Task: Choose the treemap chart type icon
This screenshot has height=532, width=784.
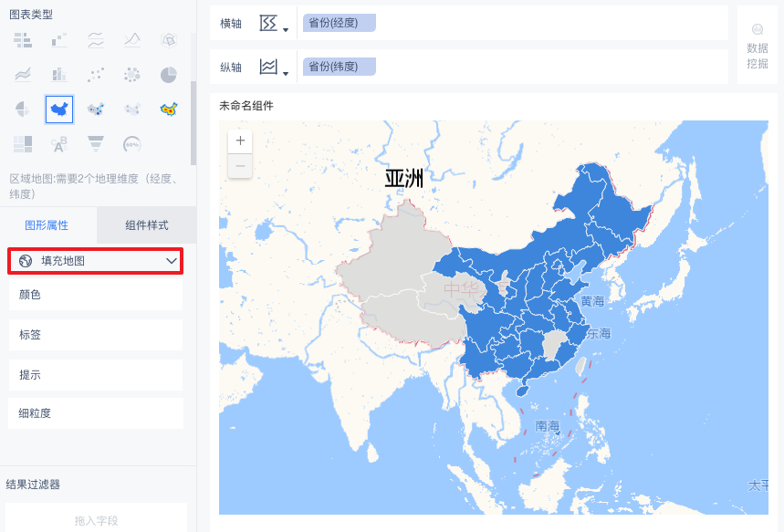Action: [x=23, y=144]
